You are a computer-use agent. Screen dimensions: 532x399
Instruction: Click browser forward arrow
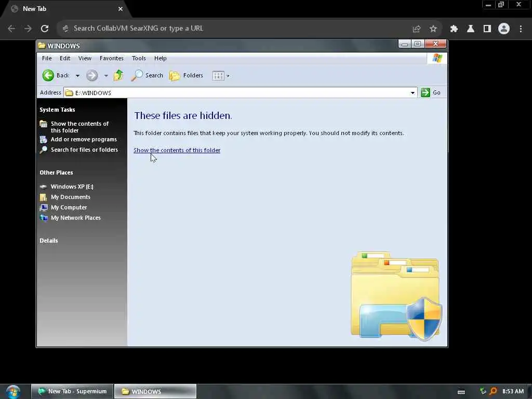(x=28, y=29)
